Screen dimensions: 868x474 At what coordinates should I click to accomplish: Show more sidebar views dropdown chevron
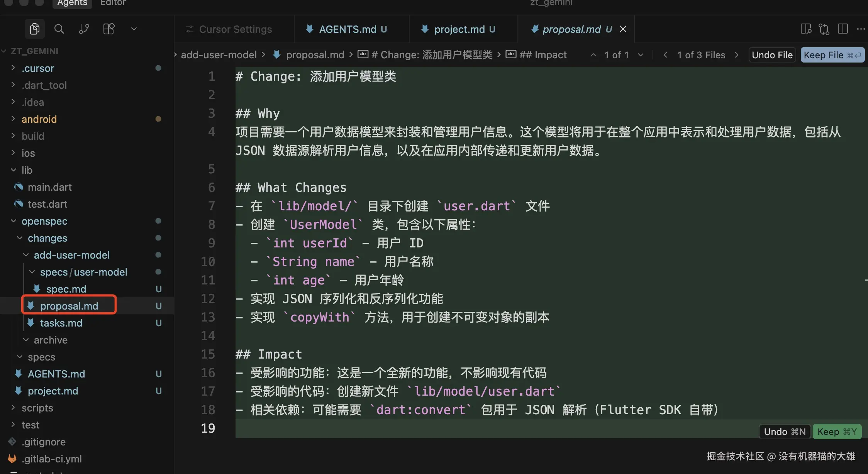click(134, 29)
